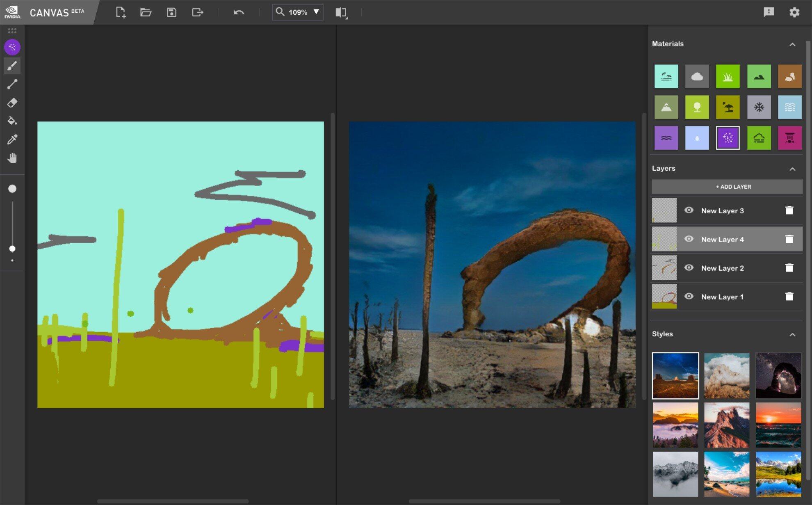Choose the Rock material
The height and width of the screenshot is (505, 812).
pyautogui.click(x=790, y=76)
